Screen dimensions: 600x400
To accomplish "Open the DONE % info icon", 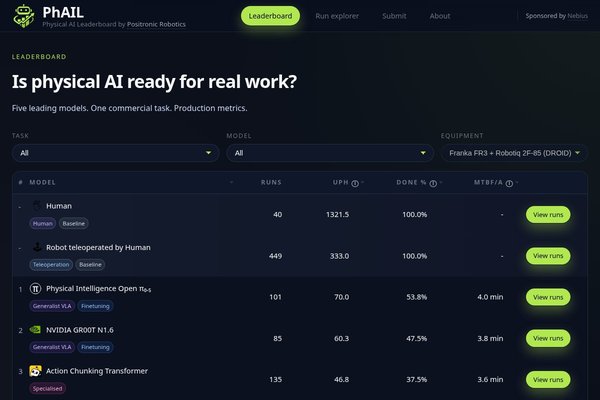I will pos(433,183).
